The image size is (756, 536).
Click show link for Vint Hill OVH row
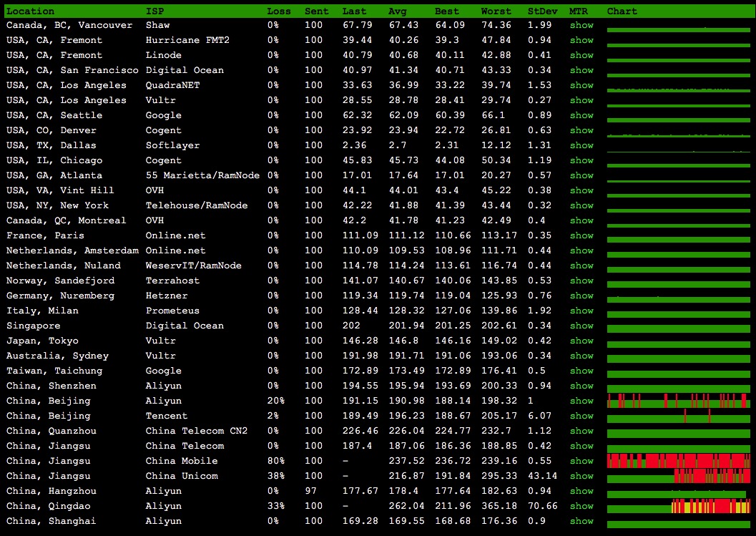(x=581, y=190)
